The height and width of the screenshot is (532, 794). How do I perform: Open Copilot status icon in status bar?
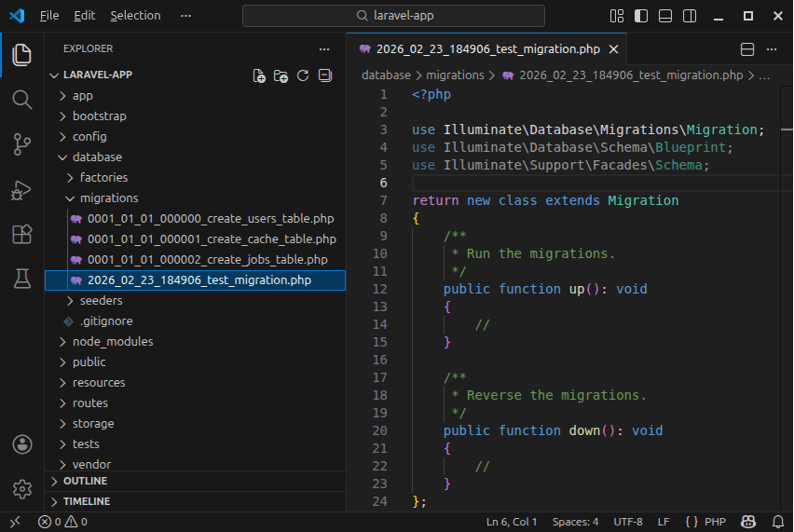pos(748,522)
